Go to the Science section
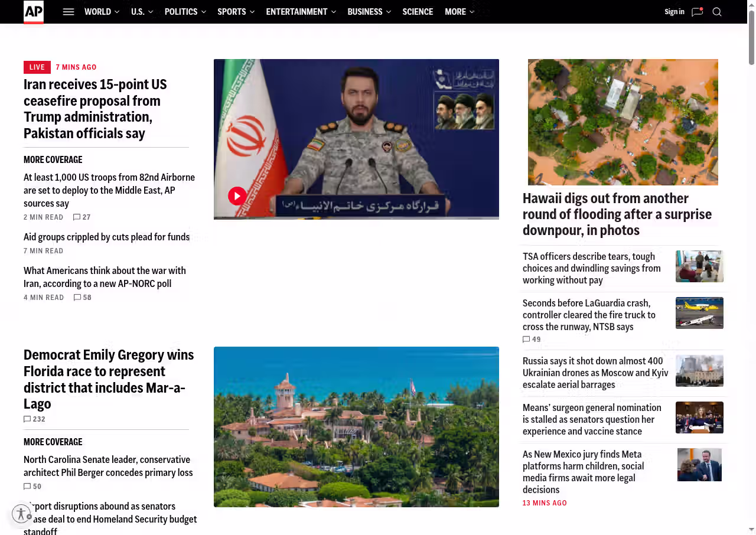The width and height of the screenshot is (756, 535). (418, 12)
